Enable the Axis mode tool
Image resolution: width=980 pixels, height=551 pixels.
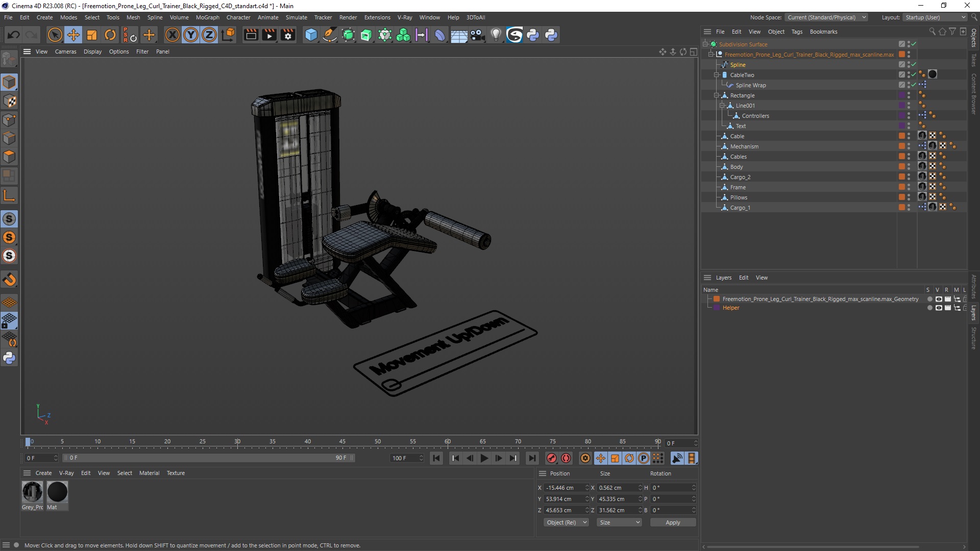pos(9,195)
